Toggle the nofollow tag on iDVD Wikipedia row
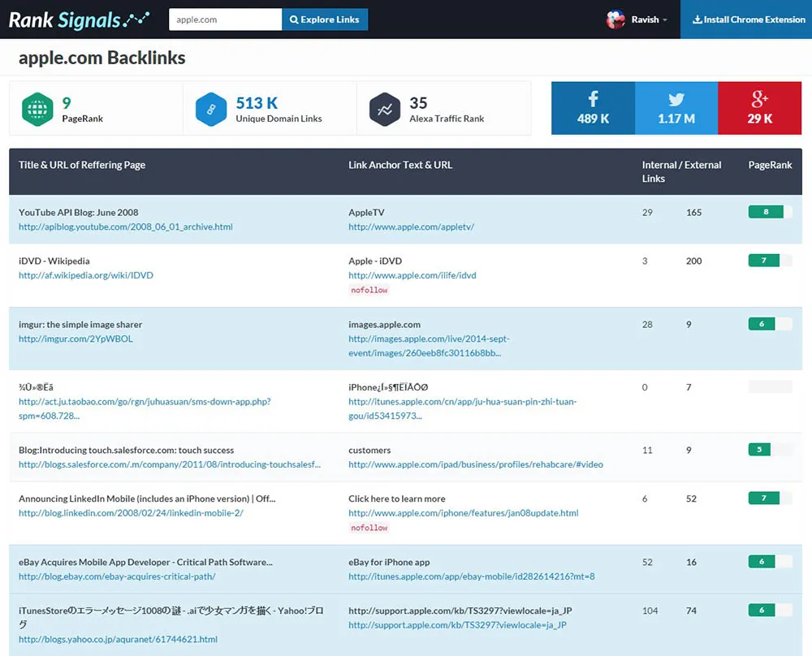Screen dimensions: 812x656 tap(369, 290)
